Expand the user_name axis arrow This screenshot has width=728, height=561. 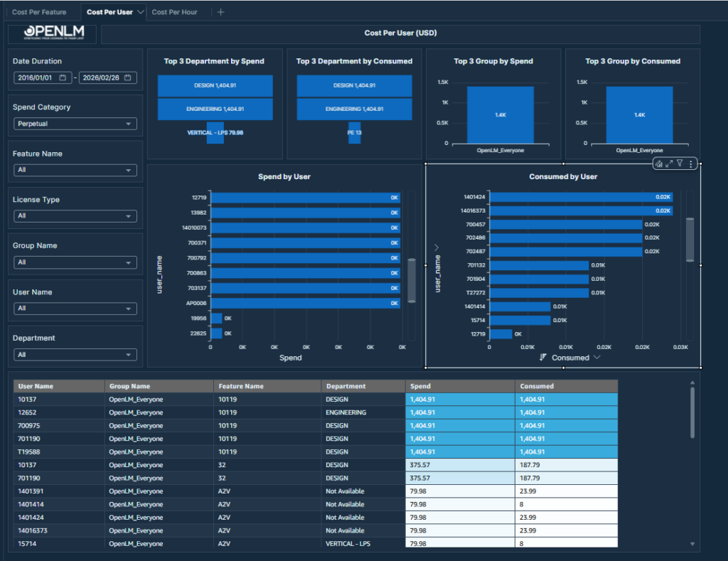pos(437,247)
